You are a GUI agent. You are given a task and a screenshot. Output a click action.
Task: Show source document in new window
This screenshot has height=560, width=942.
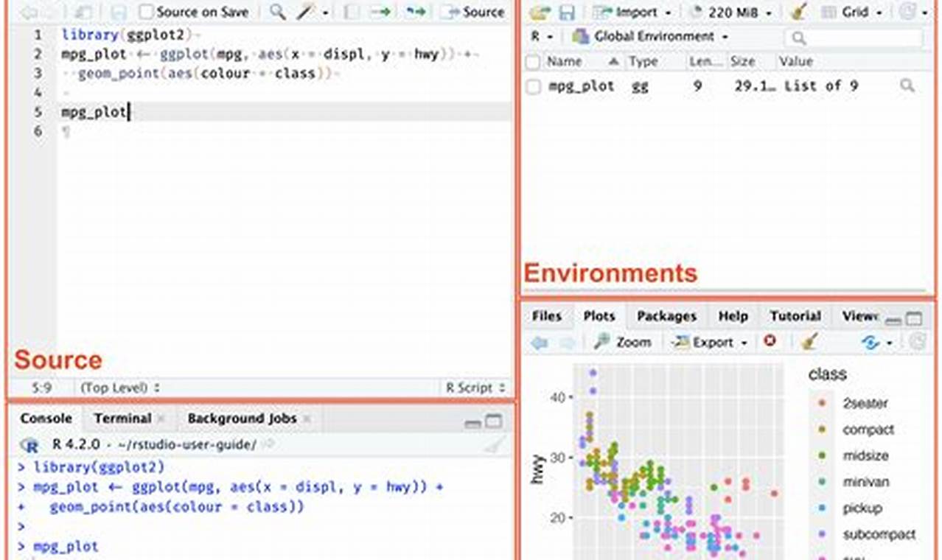pos(83,11)
